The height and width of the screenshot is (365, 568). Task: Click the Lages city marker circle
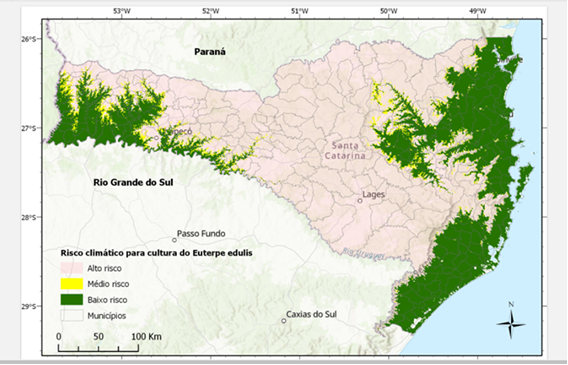(360, 201)
